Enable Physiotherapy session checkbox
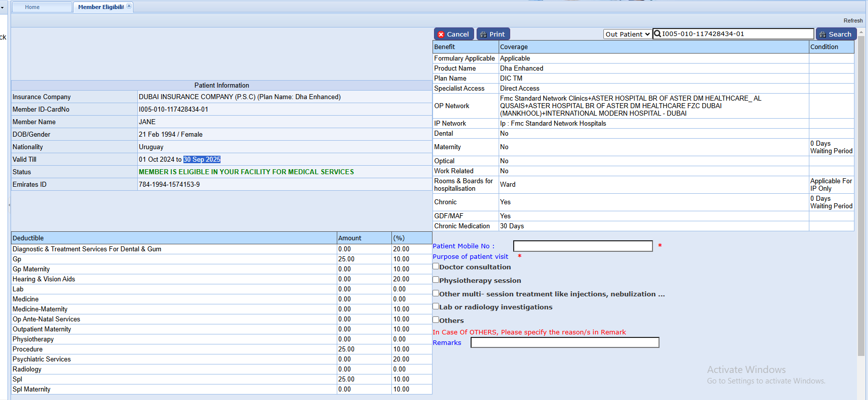This screenshot has height=400, width=868. [436, 280]
